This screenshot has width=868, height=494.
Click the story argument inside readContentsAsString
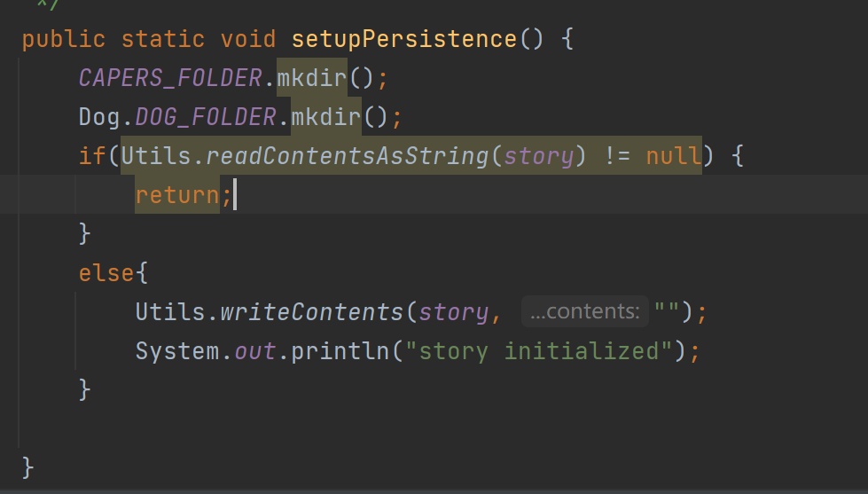[x=539, y=156]
